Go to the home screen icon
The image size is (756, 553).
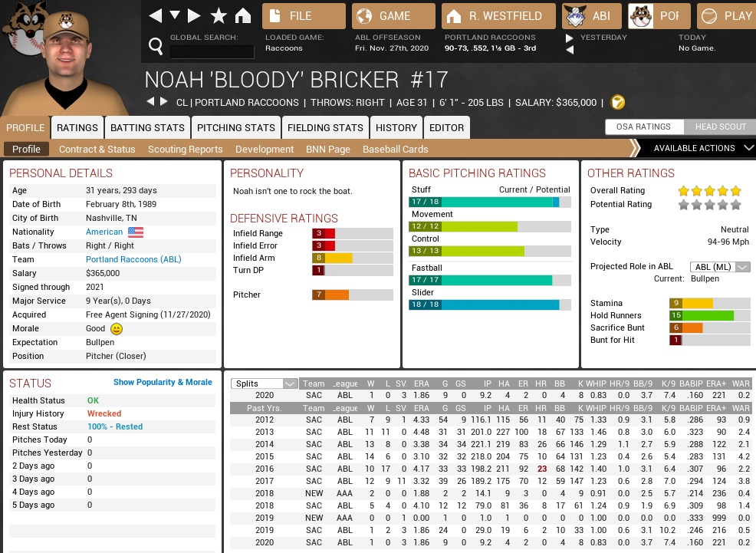coord(243,15)
